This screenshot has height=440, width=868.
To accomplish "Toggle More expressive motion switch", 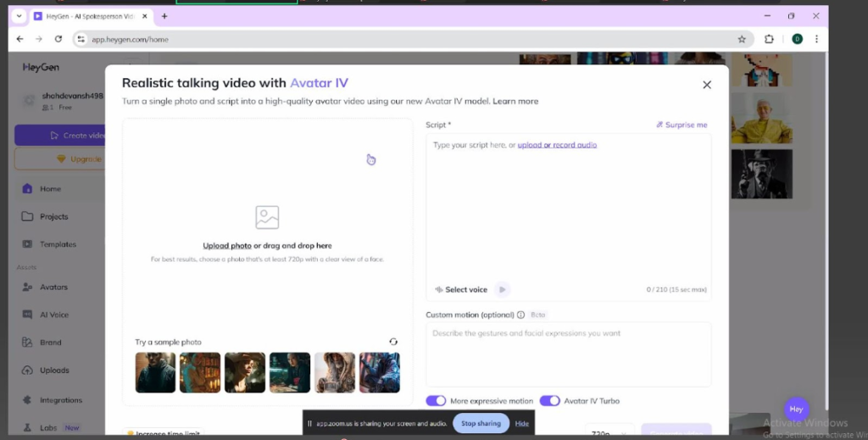I will point(436,401).
